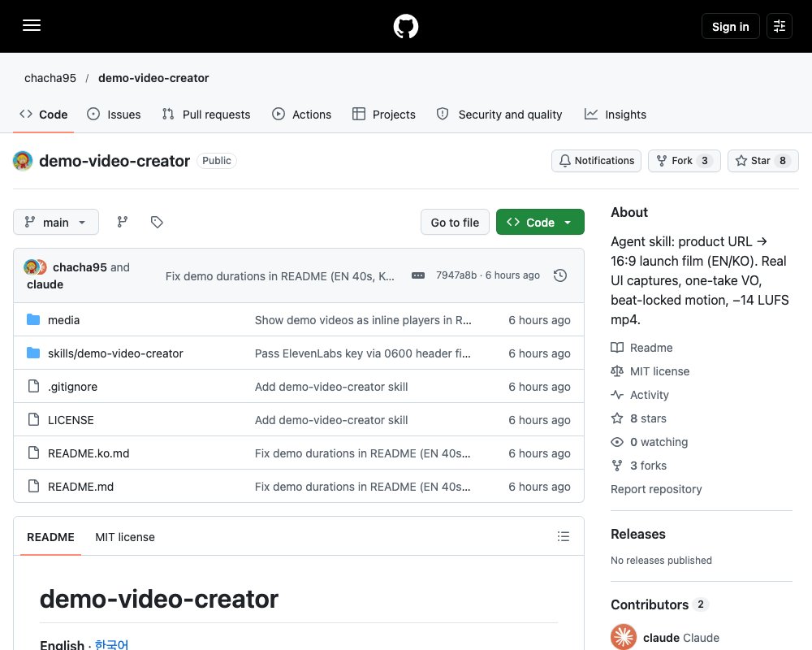Switch README to 한국어 language link
The width and height of the screenshot is (812, 650).
(x=111, y=644)
